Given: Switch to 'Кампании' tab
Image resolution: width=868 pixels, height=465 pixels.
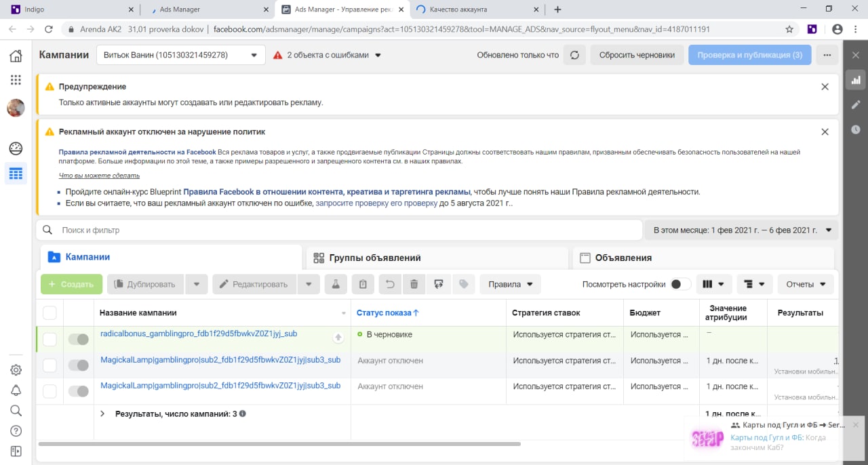Looking at the screenshot, I should pyautogui.click(x=171, y=257).
